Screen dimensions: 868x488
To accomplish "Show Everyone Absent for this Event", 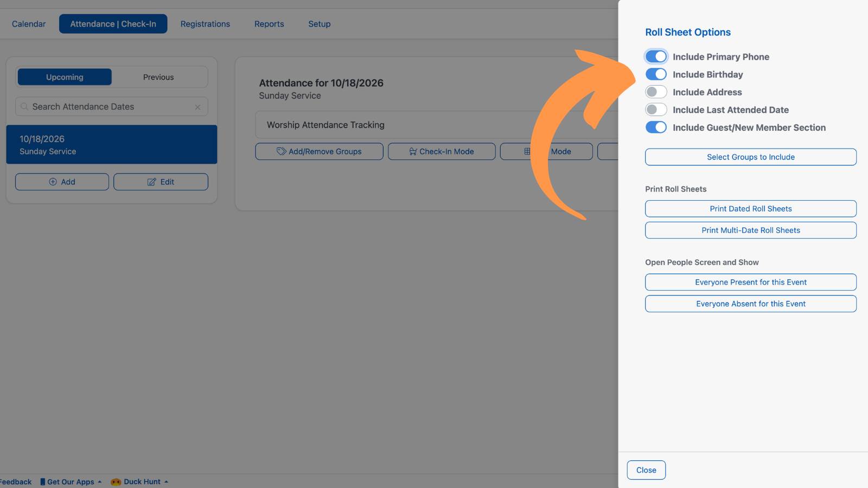I will [751, 304].
